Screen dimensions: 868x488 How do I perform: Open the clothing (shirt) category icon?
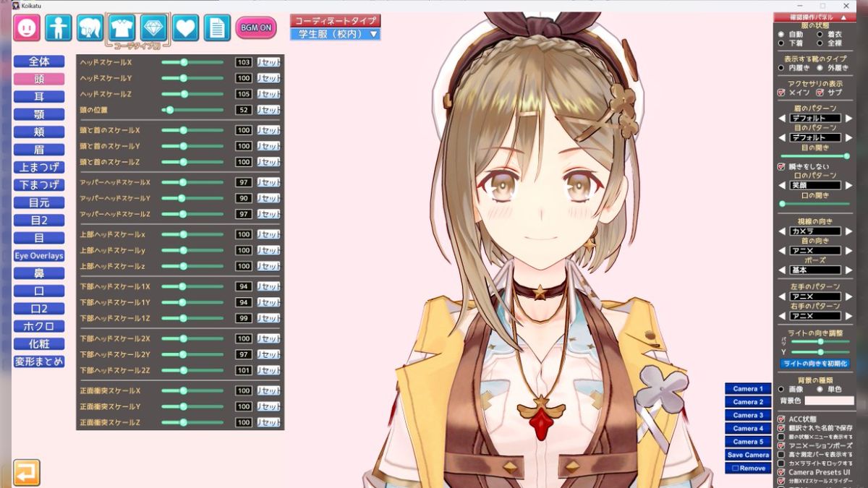click(x=122, y=28)
